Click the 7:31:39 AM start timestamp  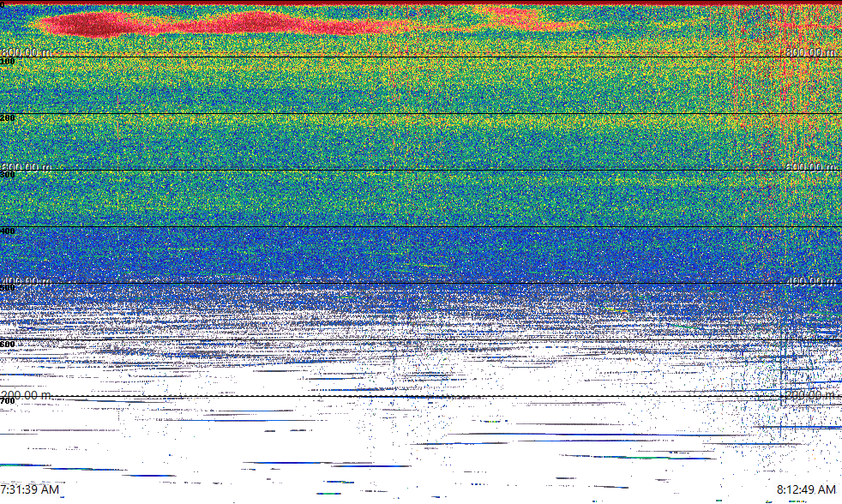[x=29, y=489]
